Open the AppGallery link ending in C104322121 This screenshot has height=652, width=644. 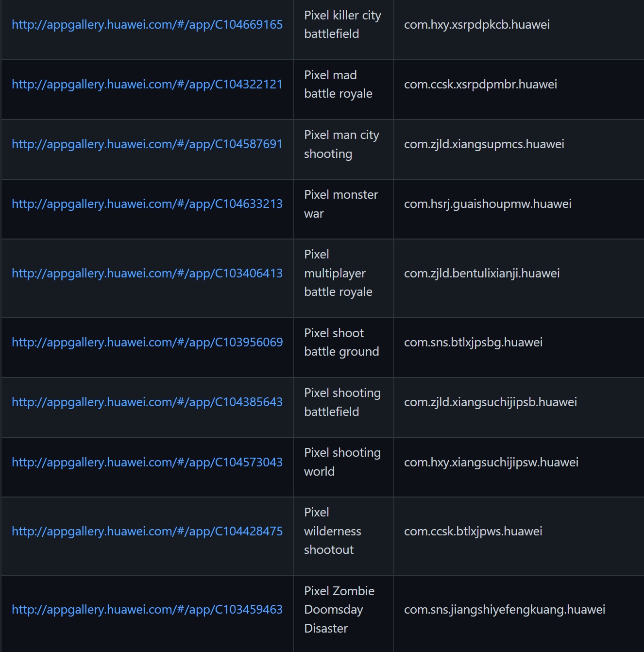[x=147, y=85]
